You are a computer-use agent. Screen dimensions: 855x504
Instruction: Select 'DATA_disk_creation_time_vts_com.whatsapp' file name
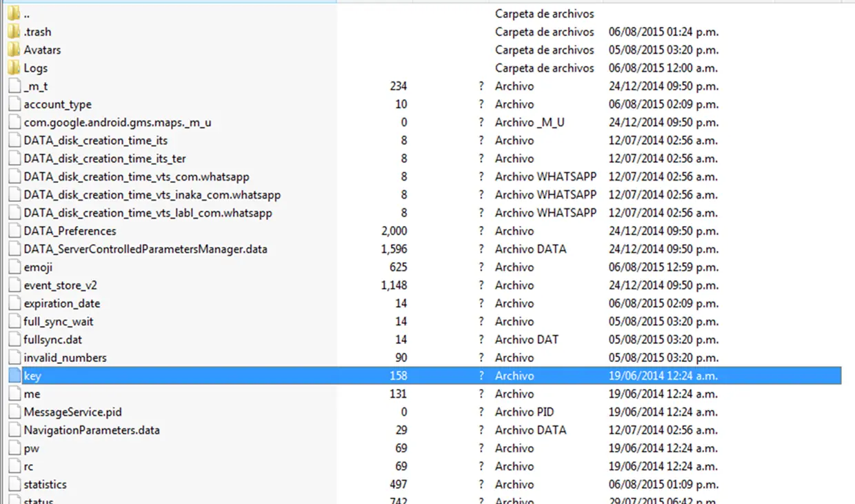click(137, 177)
